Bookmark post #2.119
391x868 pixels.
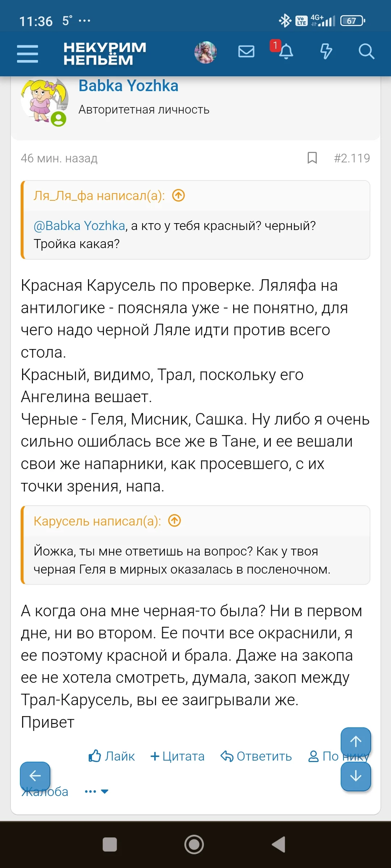(x=312, y=158)
